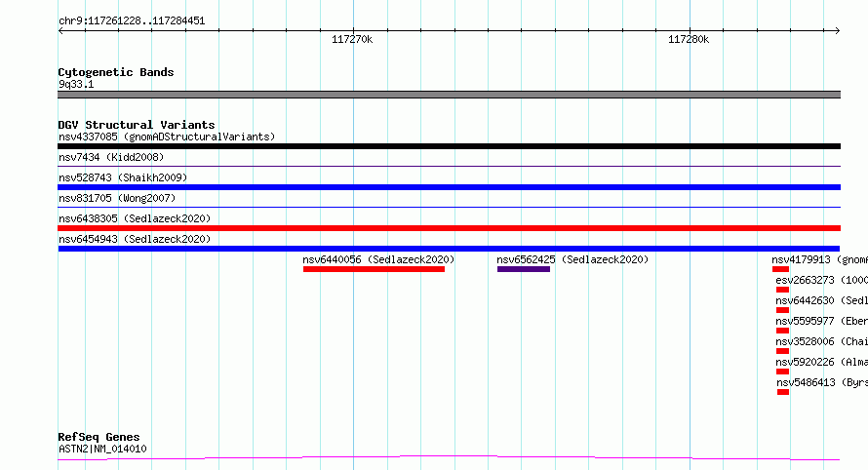Click the 117280k ruler tick label
The width and height of the screenshot is (868, 470).
[x=689, y=39]
